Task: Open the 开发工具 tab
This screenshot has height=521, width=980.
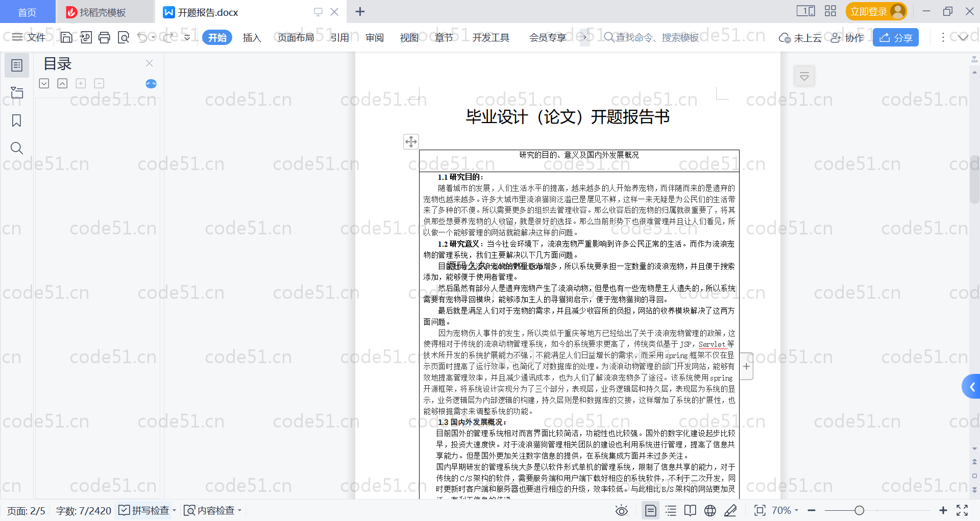Action: click(491, 37)
